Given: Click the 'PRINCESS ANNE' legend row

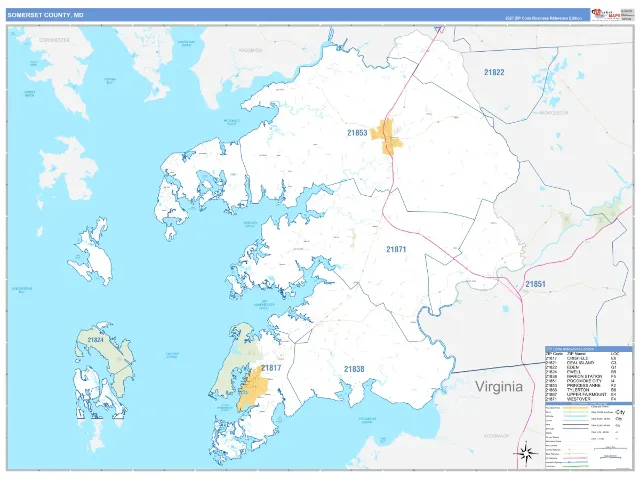Looking at the screenshot, I should (x=582, y=385).
